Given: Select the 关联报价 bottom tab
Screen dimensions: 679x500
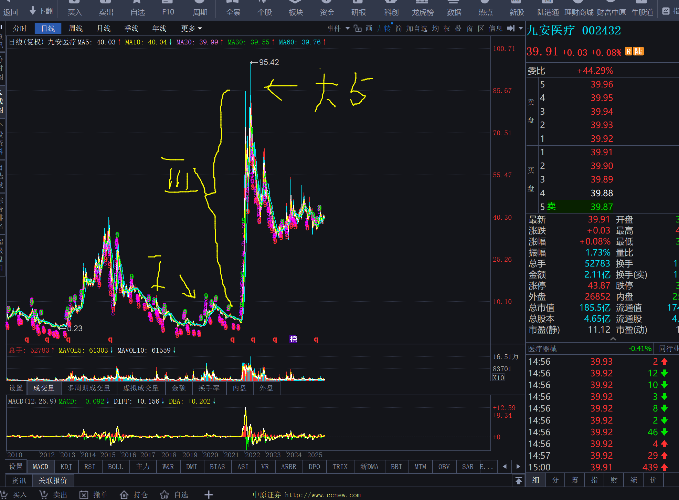Looking at the screenshot, I should pyautogui.click(x=53, y=481).
